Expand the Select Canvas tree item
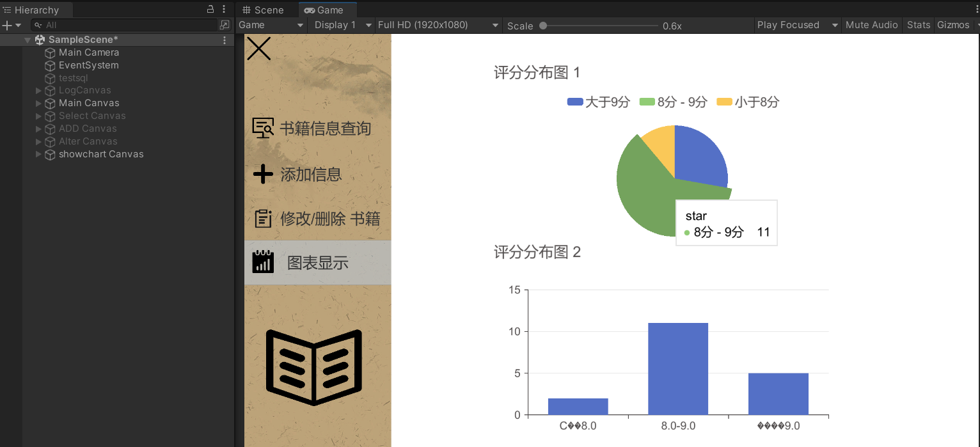Image resolution: width=980 pixels, height=447 pixels. (x=38, y=116)
